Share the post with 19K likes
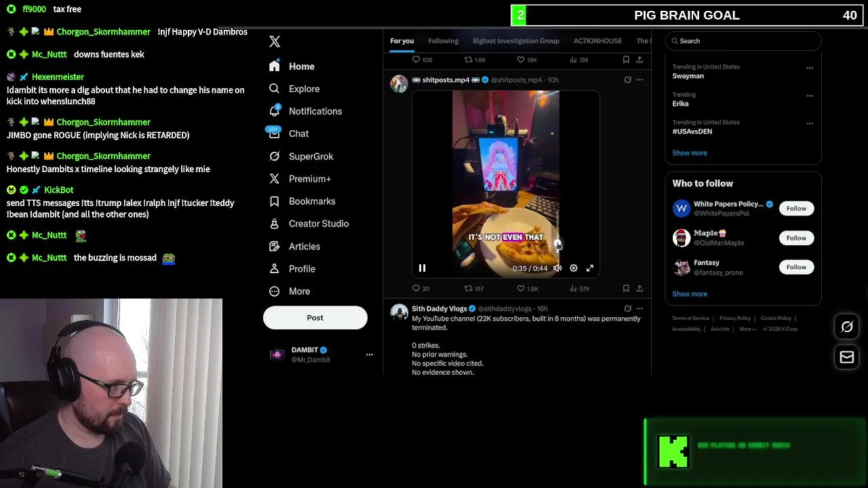This screenshot has height=488, width=868. click(x=639, y=60)
